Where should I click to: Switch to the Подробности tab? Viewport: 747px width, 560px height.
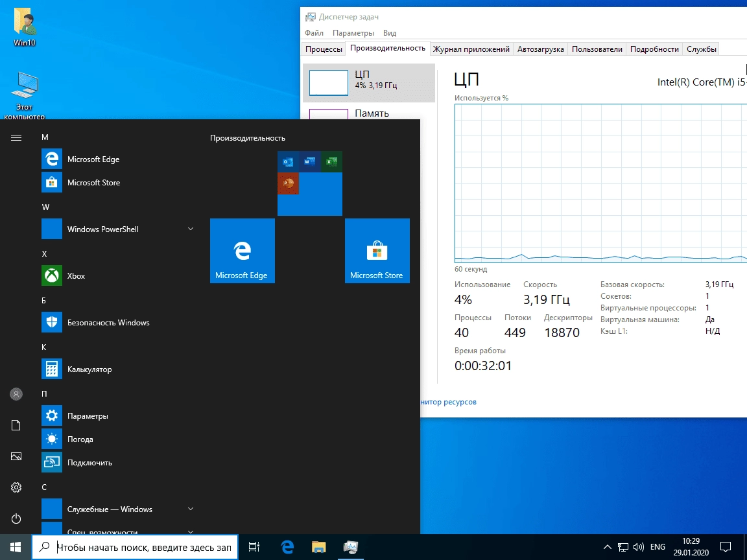[654, 49]
